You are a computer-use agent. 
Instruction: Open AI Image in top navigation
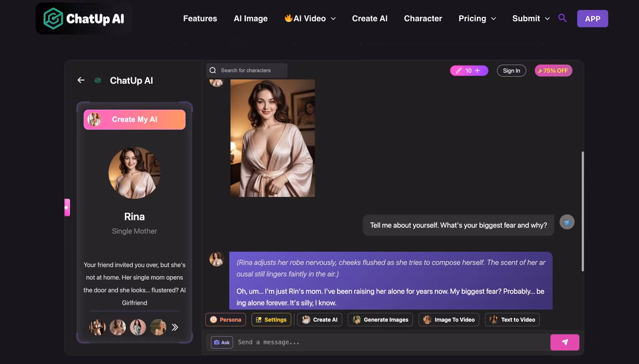(251, 18)
